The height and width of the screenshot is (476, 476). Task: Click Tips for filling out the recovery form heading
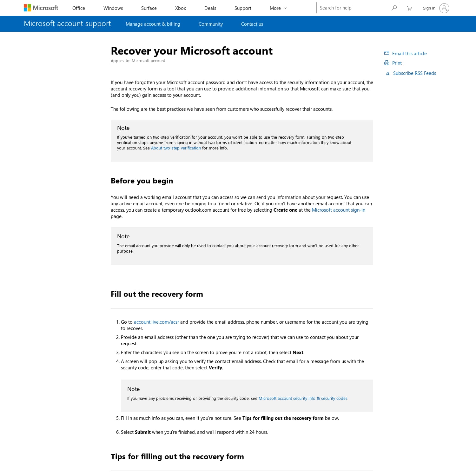pyautogui.click(x=177, y=457)
